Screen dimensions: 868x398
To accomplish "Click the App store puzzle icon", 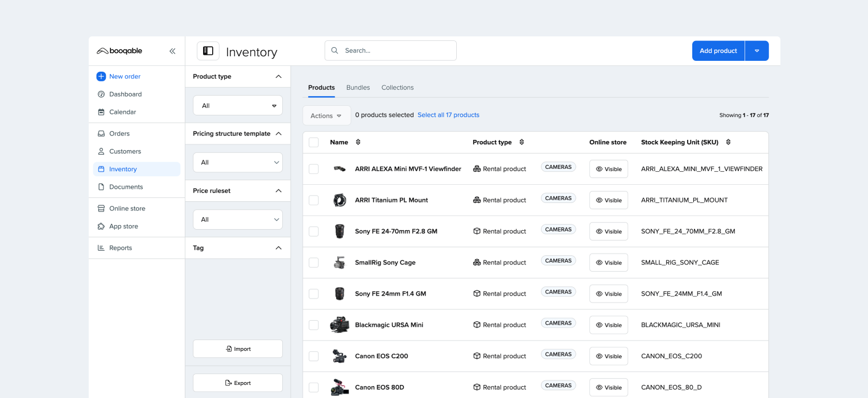I will [x=101, y=226].
